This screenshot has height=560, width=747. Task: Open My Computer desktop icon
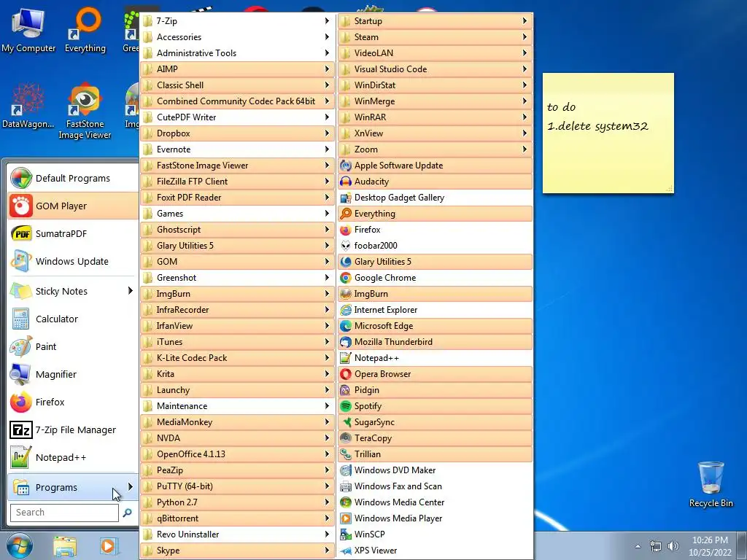(28, 30)
